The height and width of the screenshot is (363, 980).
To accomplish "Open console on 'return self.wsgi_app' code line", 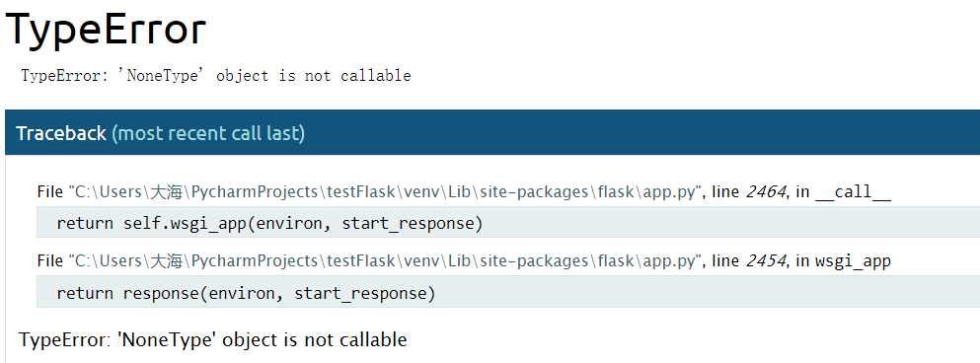I will (x=508, y=223).
